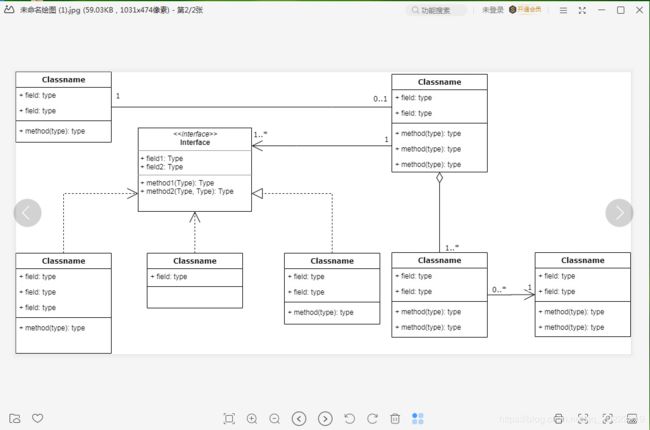Click the '<<interface>>' stereotype label
Screen dimensions: 650x430
click(195, 134)
